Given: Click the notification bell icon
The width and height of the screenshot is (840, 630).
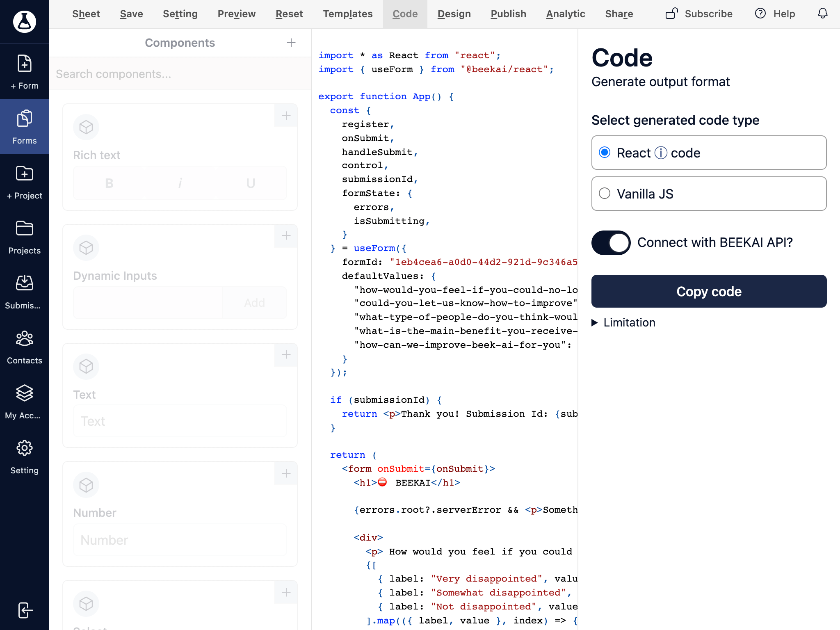Looking at the screenshot, I should [x=822, y=14].
